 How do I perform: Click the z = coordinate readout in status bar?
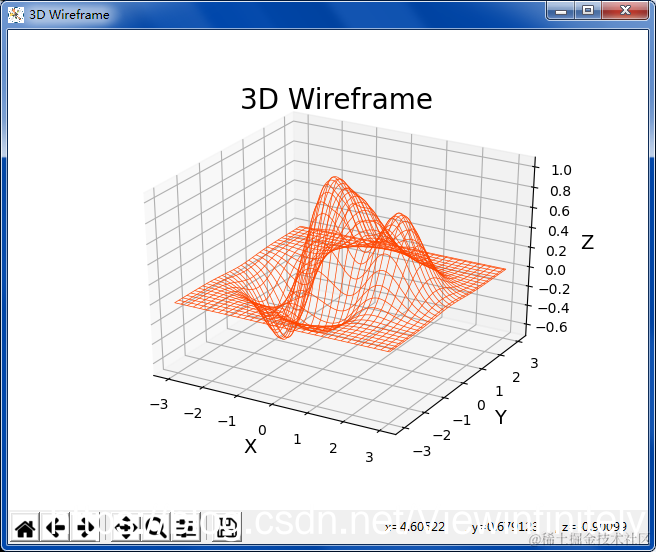tap(594, 526)
